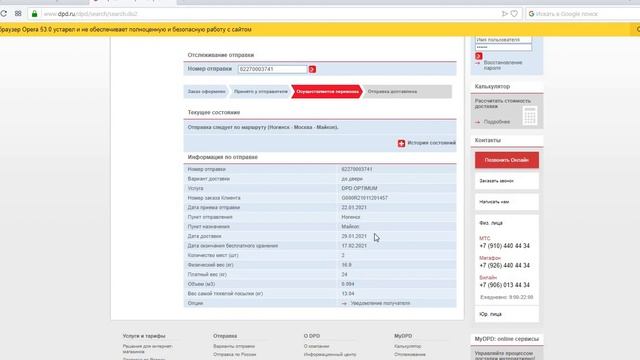The image size is (640, 360).
Task: Open footer 'Варианты отправки' link
Action: (234, 346)
